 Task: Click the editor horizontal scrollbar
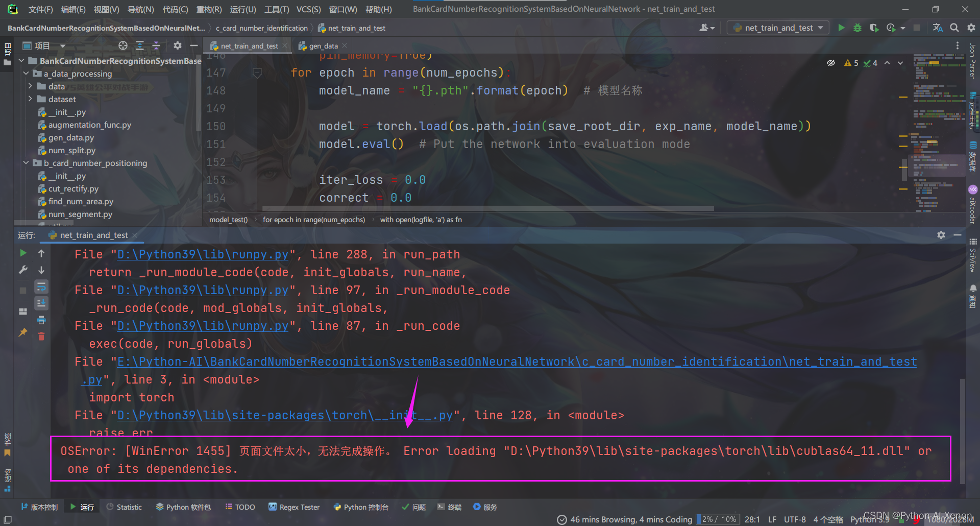point(488,208)
